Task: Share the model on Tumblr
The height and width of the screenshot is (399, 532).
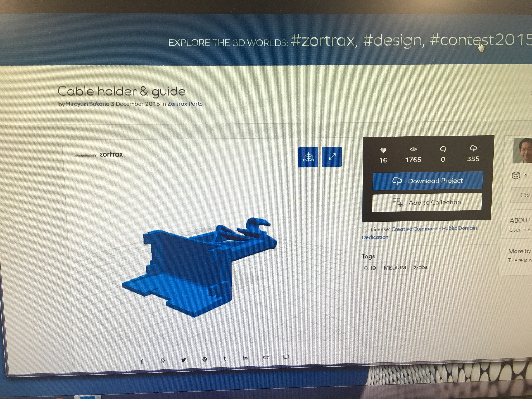Action: (225, 359)
